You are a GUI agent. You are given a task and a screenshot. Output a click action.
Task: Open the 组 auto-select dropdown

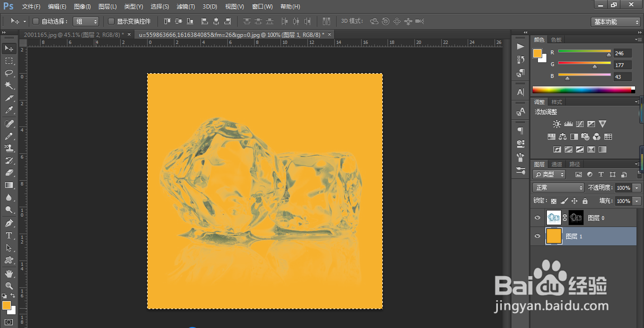86,21
